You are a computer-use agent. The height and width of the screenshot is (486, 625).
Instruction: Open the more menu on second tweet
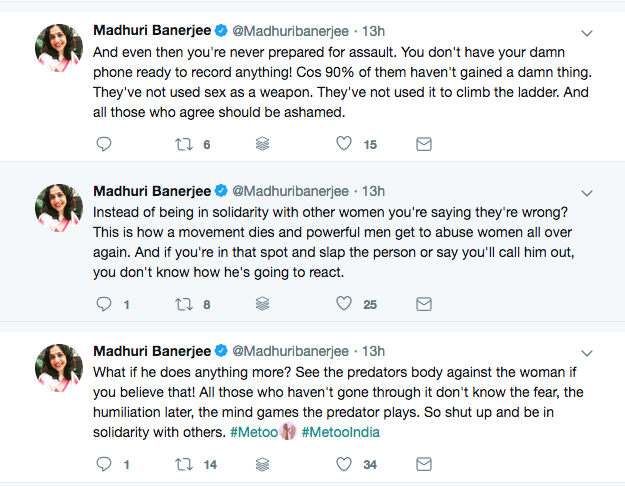tap(588, 192)
